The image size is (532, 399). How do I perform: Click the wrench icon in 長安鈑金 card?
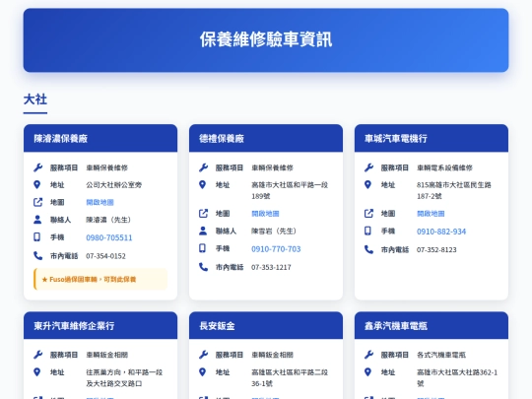(203, 355)
